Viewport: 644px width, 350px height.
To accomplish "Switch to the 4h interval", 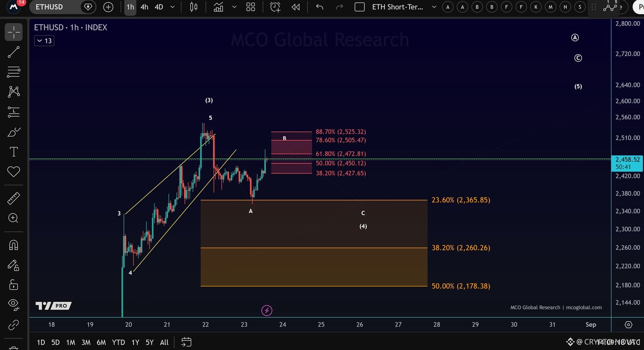I will (144, 7).
